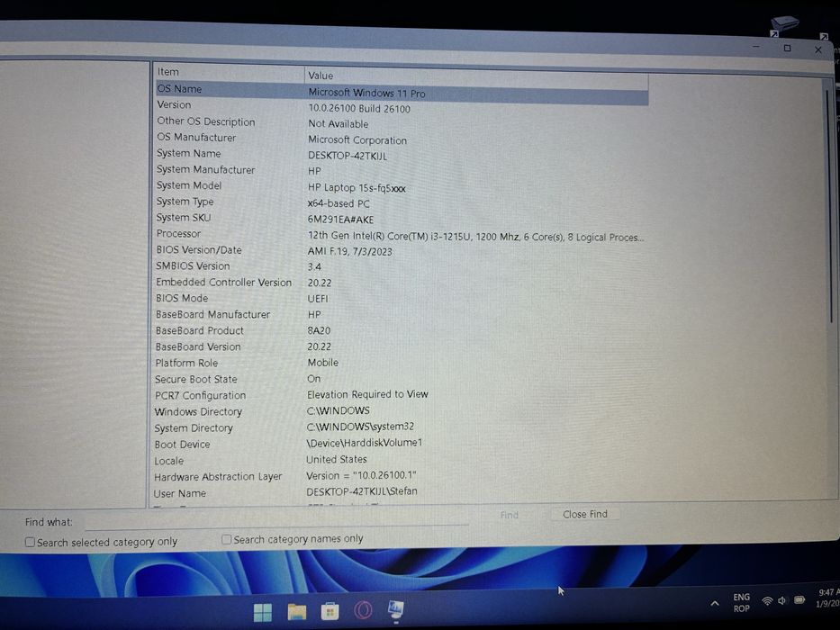Image resolution: width=840 pixels, height=630 pixels.
Task: Select the System SKU row
Action: point(402,219)
